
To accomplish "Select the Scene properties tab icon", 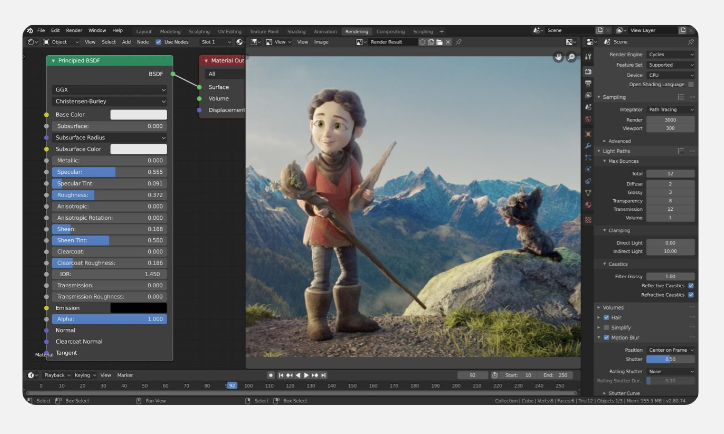I will pyautogui.click(x=588, y=107).
